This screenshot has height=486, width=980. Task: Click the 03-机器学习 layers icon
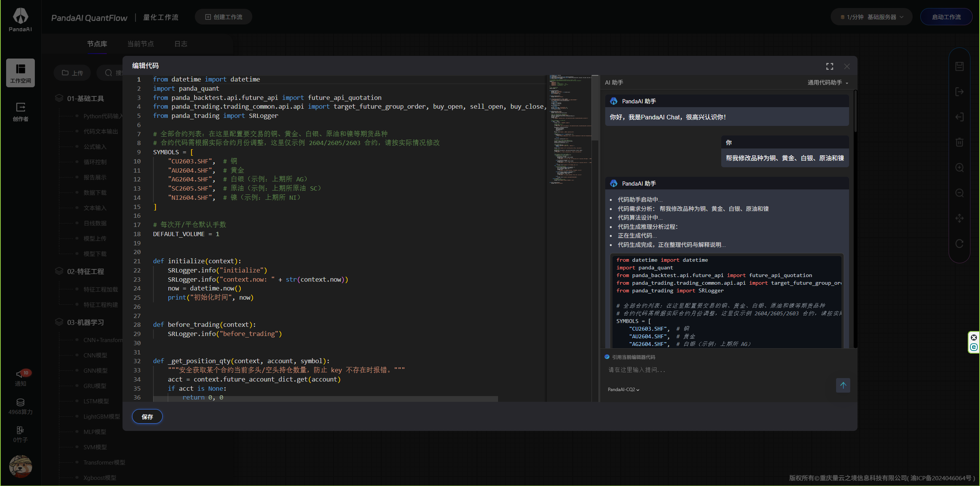click(59, 322)
